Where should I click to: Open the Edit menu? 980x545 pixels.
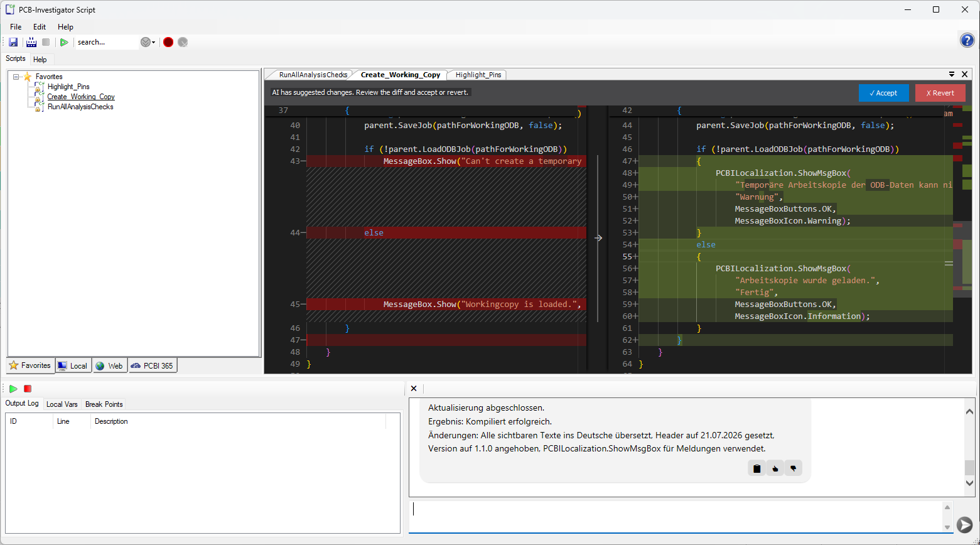click(40, 27)
